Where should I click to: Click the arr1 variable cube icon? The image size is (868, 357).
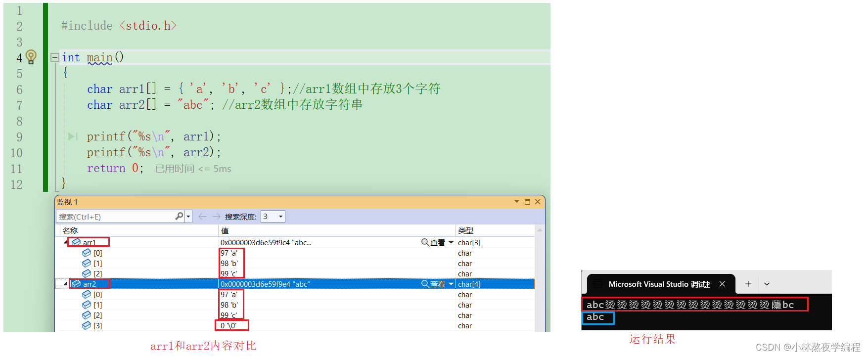(76, 242)
